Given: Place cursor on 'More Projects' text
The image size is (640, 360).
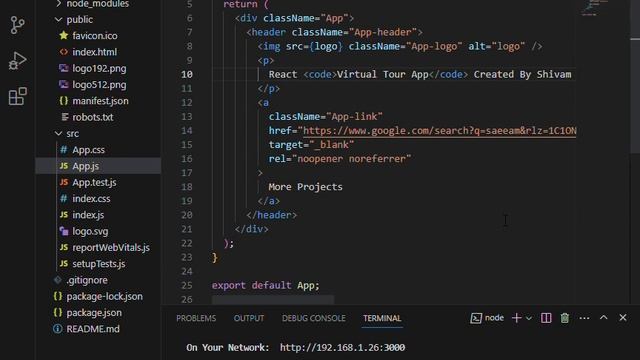Looking at the screenshot, I should (305, 187).
